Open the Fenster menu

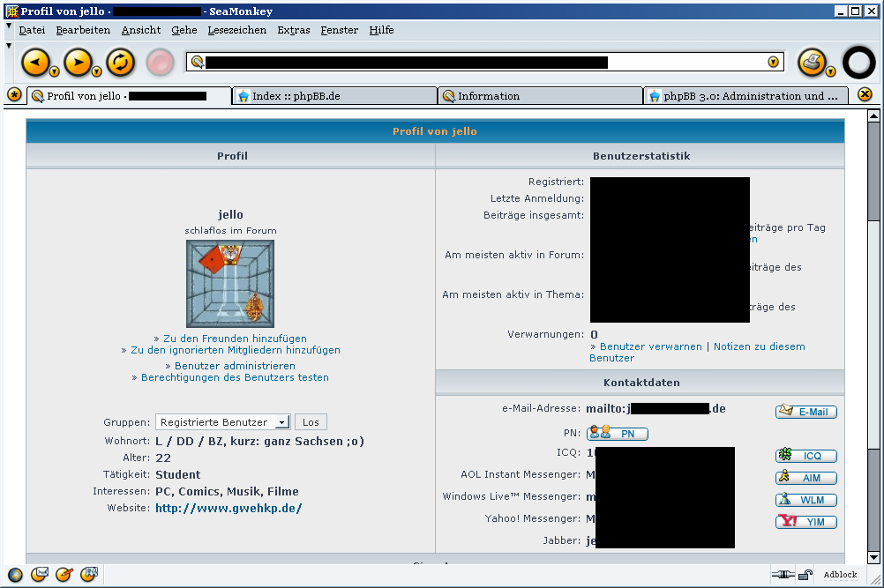(340, 30)
